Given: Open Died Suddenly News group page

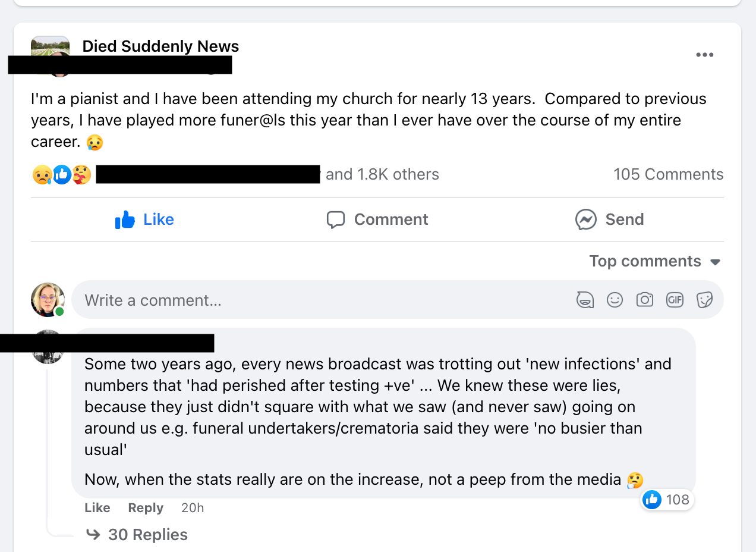Looking at the screenshot, I should (x=160, y=46).
